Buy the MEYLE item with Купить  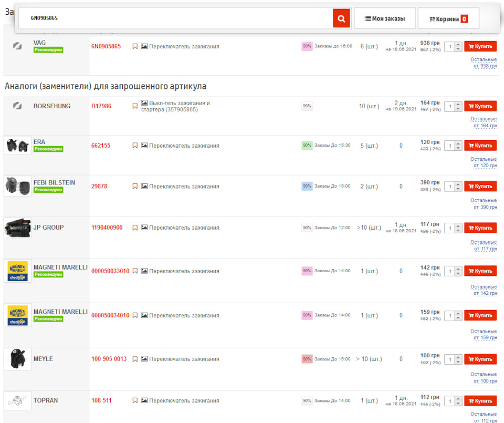click(x=480, y=359)
